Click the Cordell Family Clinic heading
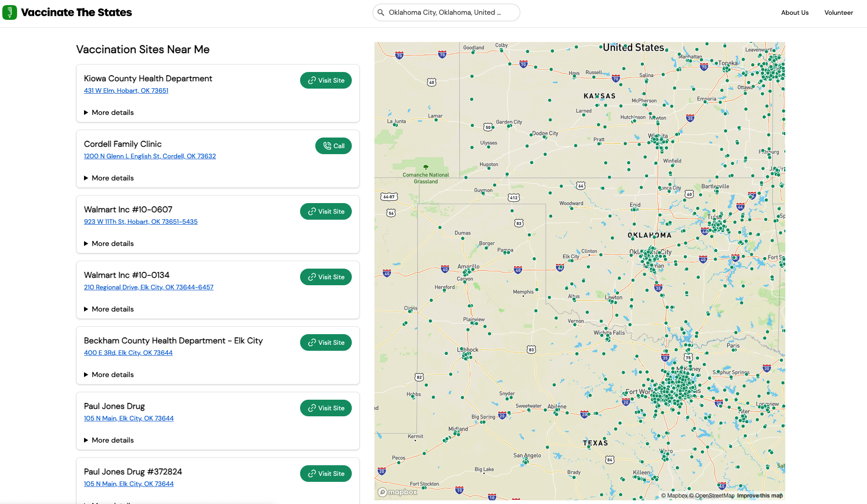Viewport: 867px width, 504px height. [x=123, y=144]
